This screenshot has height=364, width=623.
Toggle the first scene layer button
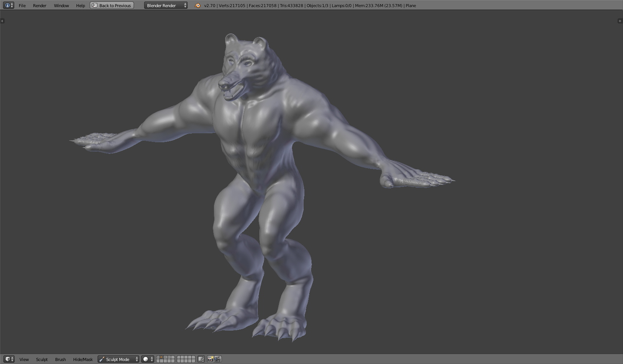click(x=159, y=357)
